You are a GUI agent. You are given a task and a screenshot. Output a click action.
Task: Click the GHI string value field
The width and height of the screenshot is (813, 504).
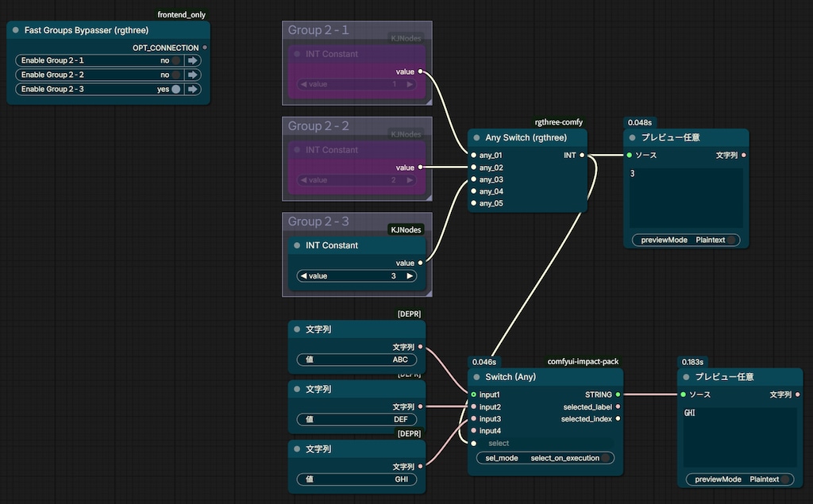tap(356, 479)
